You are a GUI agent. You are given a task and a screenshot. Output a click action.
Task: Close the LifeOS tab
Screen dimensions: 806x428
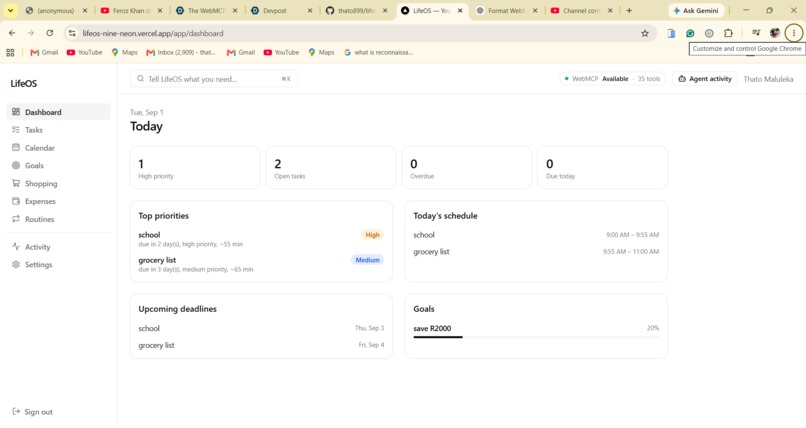[x=460, y=10]
